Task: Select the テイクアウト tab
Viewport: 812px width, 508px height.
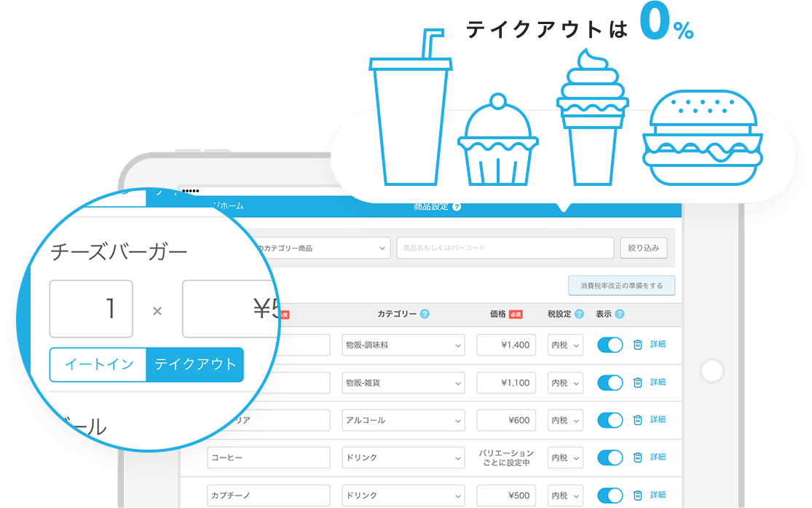Action: pyautogui.click(x=195, y=364)
